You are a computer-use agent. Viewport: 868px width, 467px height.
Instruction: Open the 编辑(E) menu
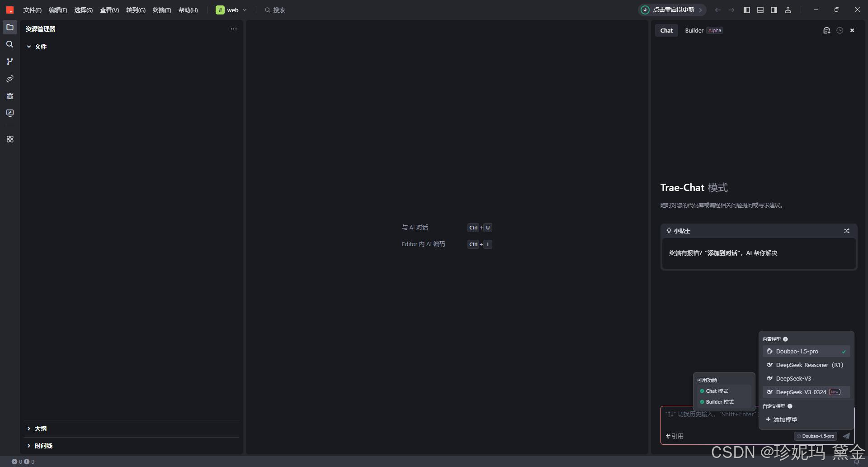tap(58, 10)
